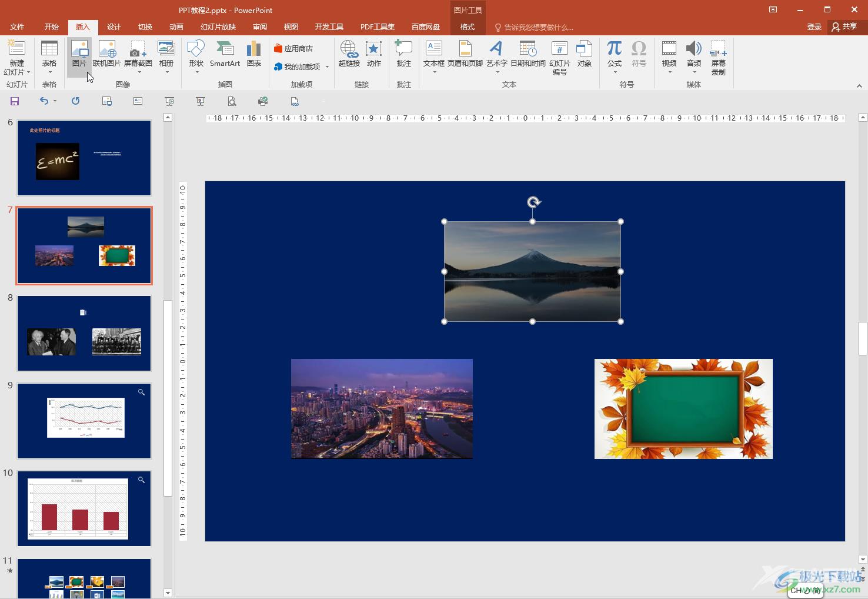Expand 我的加载项 my add-ins dropdown
868x599 pixels.
327,67
